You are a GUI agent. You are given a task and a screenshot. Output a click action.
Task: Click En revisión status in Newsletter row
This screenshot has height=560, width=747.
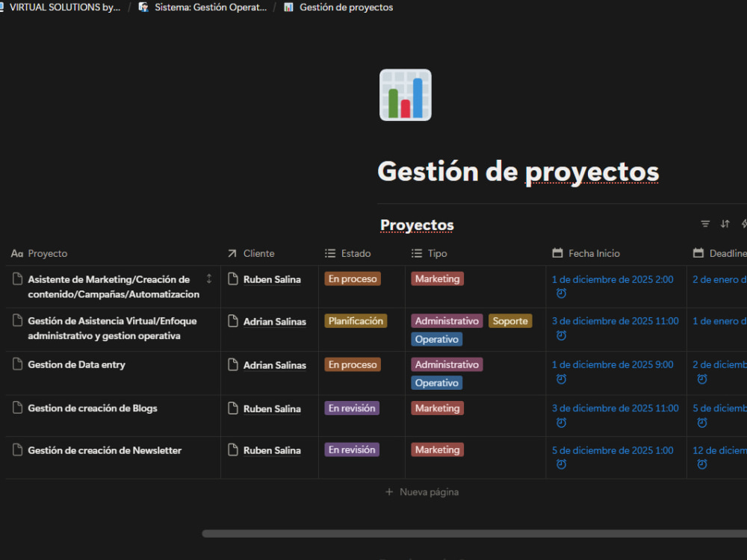(x=352, y=449)
